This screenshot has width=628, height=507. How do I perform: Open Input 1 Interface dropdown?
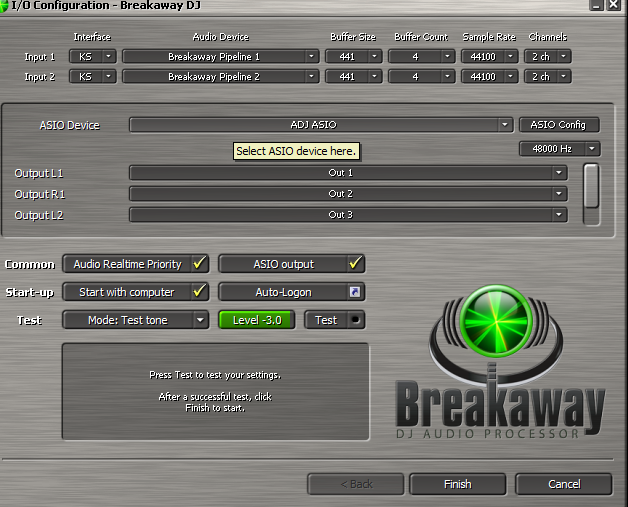click(x=93, y=56)
